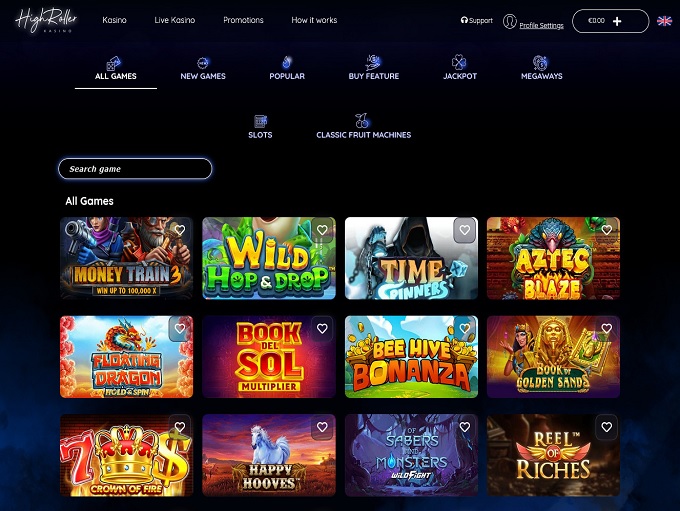The image size is (680, 511).
Task: Click the High Roller Kasino logo
Action: [x=46, y=20]
